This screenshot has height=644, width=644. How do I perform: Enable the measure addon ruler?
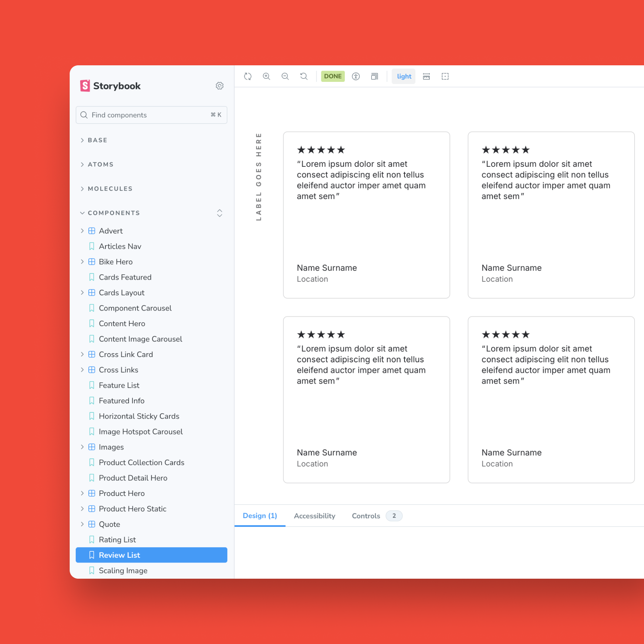tap(426, 76)
